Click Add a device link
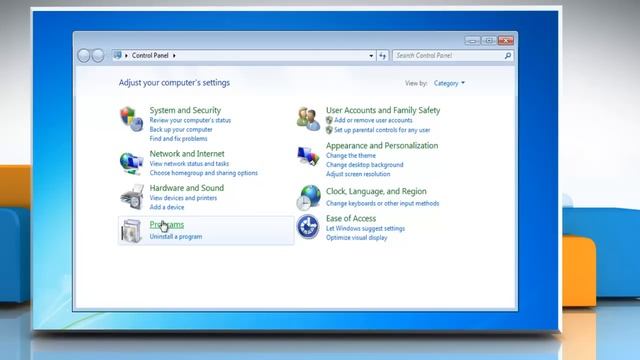 [x=167, y=207]
